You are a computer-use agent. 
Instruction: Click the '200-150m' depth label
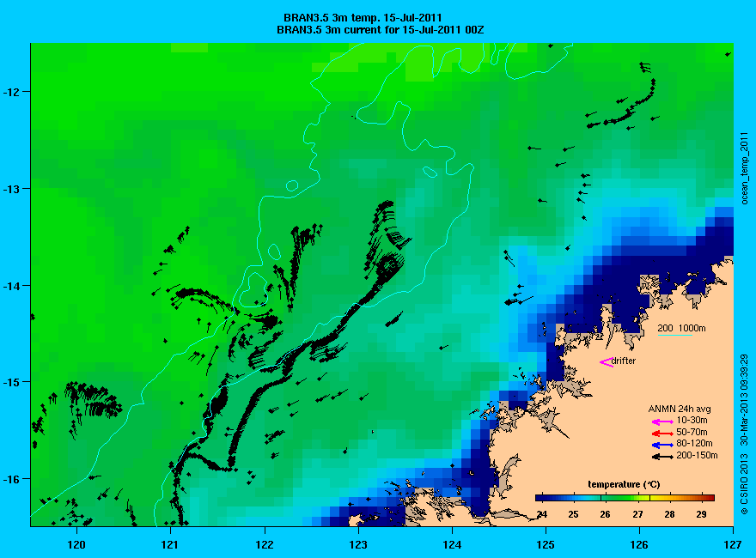pyautogui.click(x=697, y=455)
